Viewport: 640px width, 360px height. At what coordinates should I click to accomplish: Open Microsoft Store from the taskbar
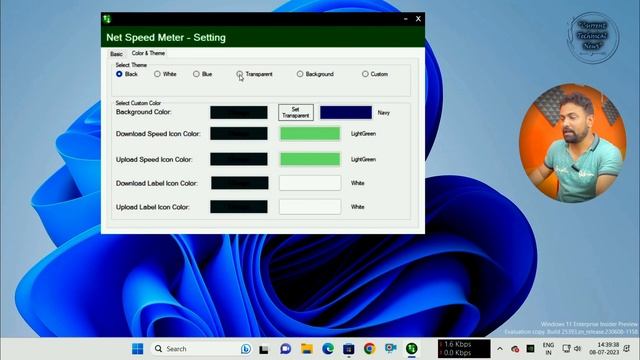(349, 349)
